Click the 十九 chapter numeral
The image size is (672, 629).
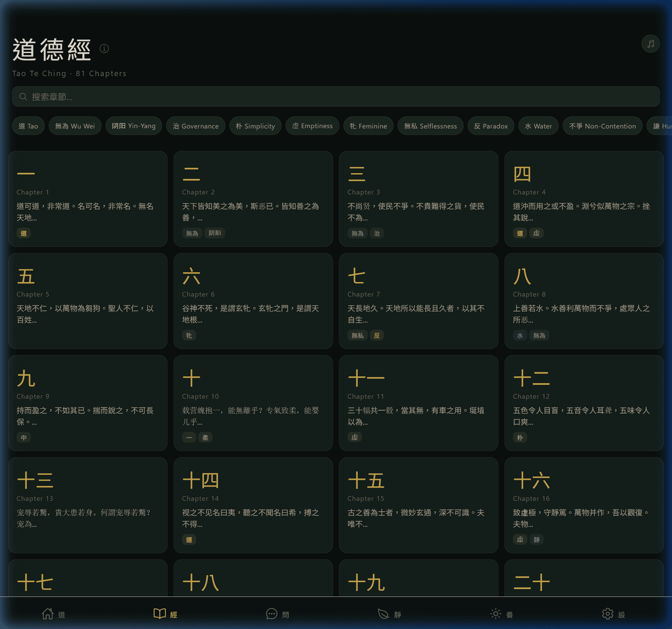click(x=366, y=583)
